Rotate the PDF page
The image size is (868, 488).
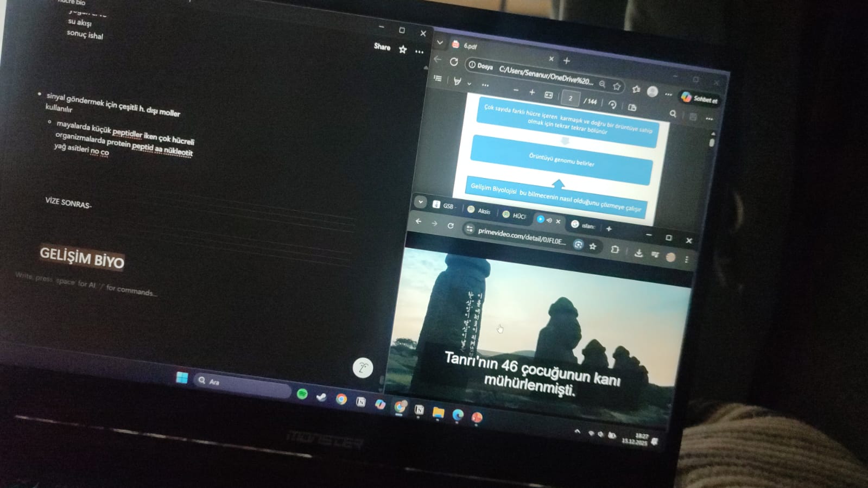coord(612,104)
